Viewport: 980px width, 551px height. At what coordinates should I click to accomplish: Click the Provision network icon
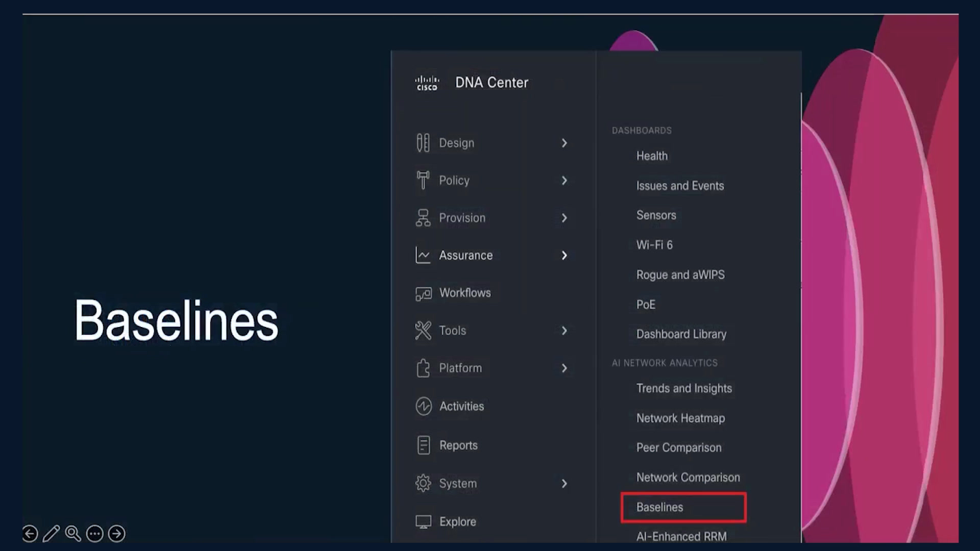tap(423, 218)
